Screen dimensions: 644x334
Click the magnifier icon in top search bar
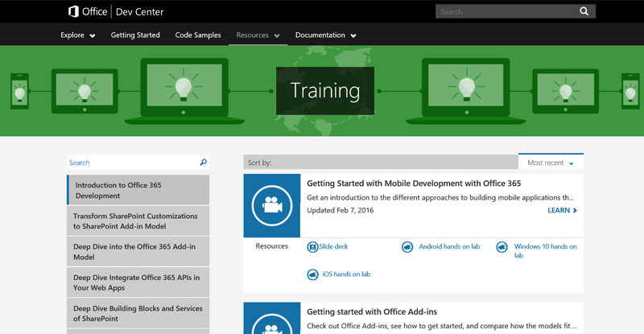pos(584,11)
